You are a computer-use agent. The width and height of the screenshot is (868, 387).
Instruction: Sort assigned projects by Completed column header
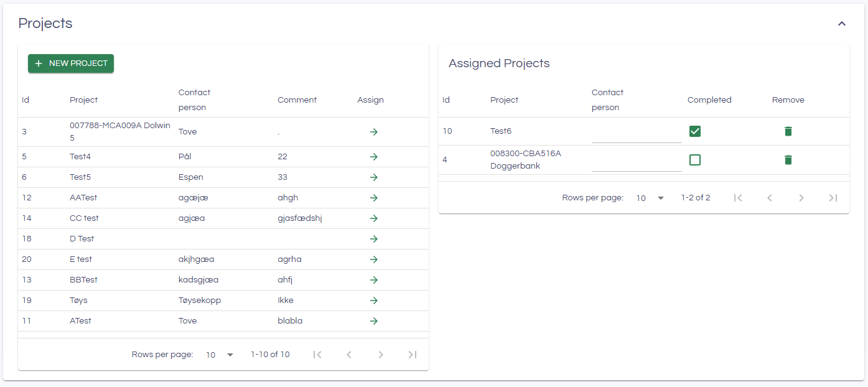pyautogui.click(x=709, y=100)
